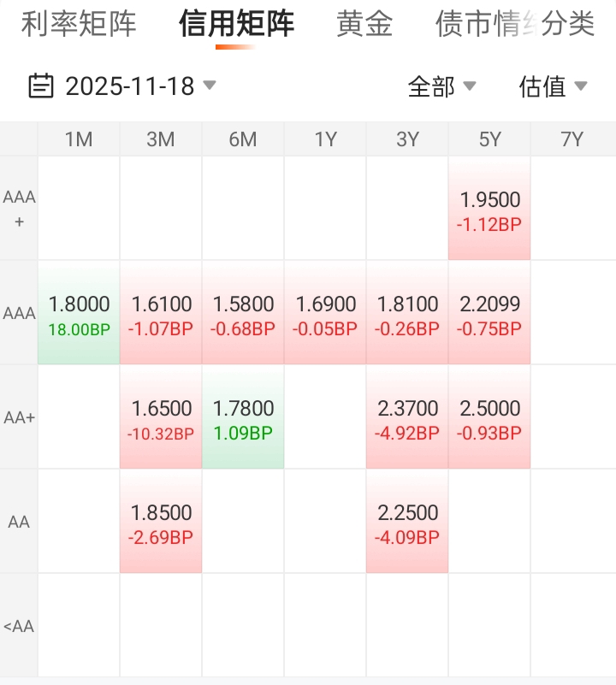Select the AAA+ 5Y cell 1.9500
This screenshot has height=685, width=616.
click(489, 209)
